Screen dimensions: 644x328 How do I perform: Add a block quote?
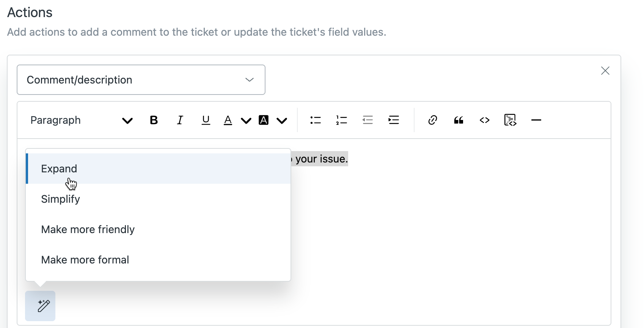(x=459, y=120)
